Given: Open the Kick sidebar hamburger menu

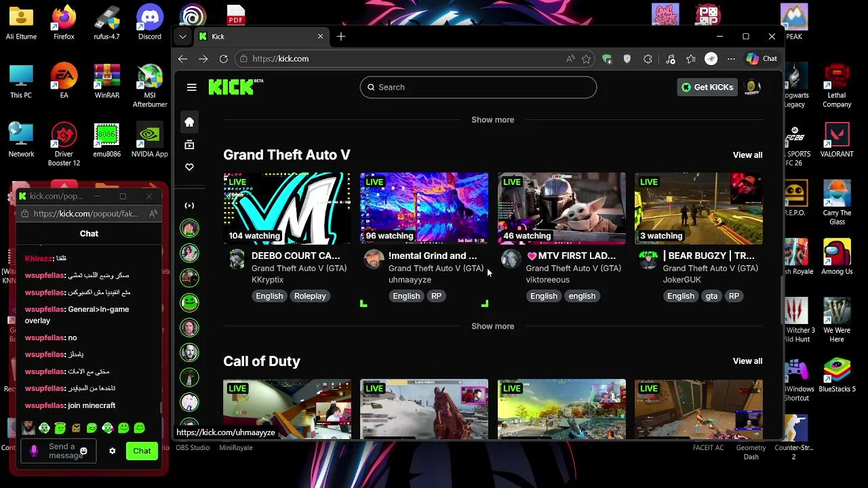Looking at the screenshot, I should [x=191, y=87].
